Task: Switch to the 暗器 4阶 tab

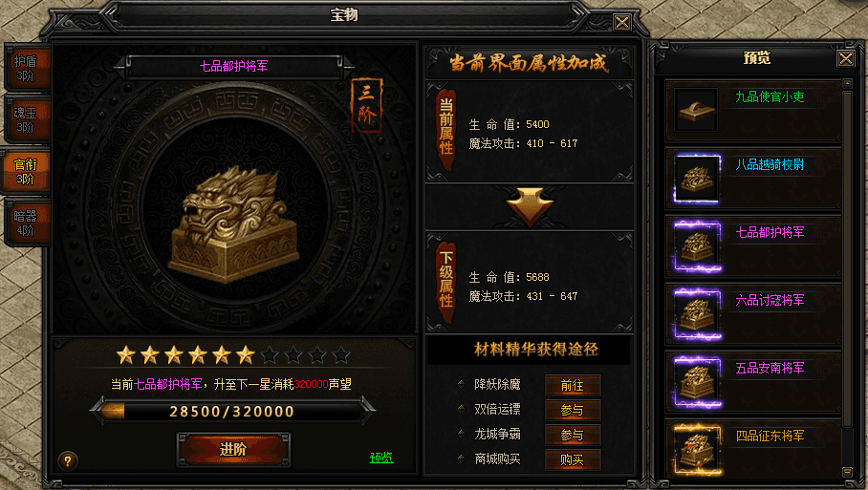Action: coord(26,223)
